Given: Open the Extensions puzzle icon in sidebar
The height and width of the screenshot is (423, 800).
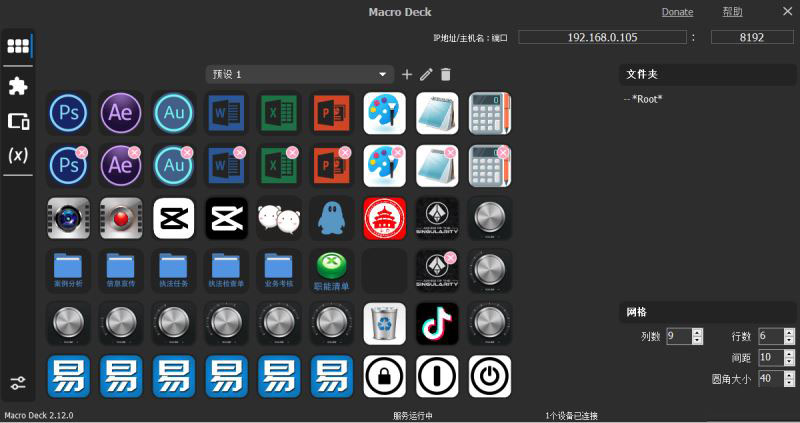Looking at the screenshot, I should 18,86.
